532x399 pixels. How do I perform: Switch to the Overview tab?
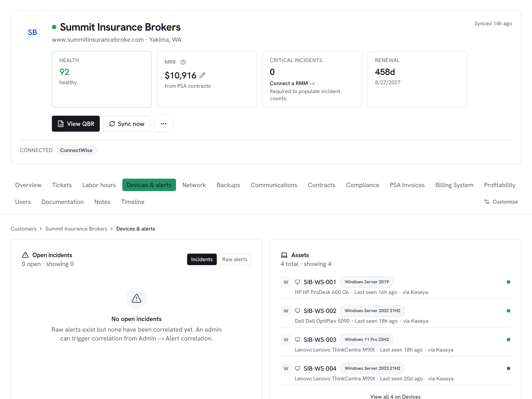click(28, 185)
